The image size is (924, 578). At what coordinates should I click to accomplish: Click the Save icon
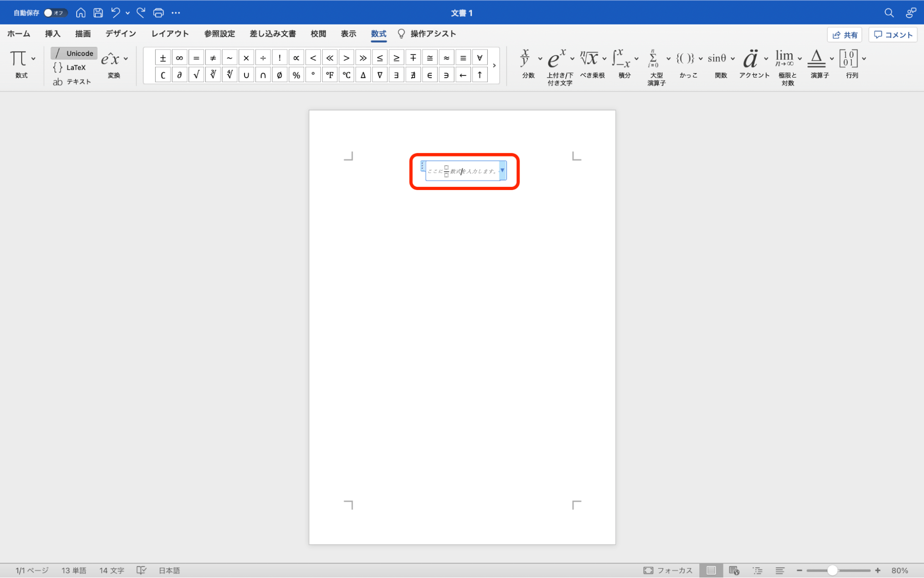click(98, 13)
